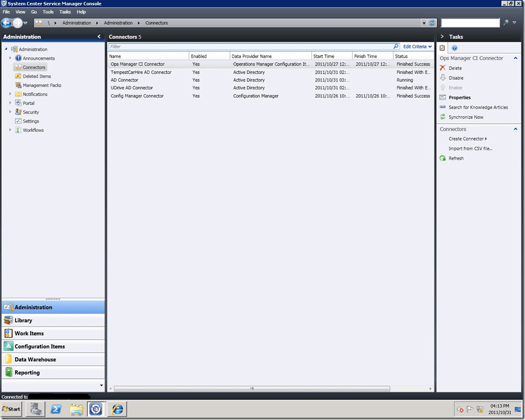Open Internet Explorer from the taskbar
This screenshot has width=525, height=420.
117,409
